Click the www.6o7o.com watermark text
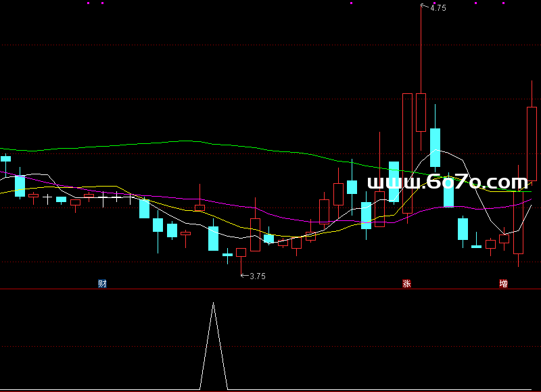541x392 pixels. point(447,182)
